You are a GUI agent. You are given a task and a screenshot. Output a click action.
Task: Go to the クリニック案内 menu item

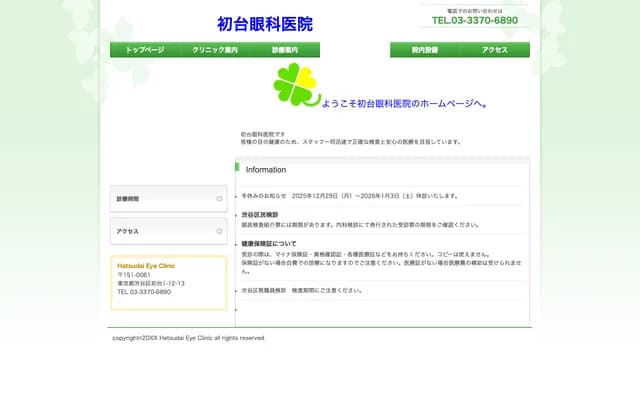(x=215, y=50)
